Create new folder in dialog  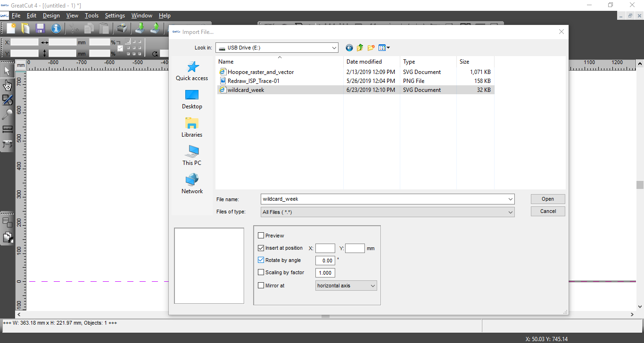[371, 48]
